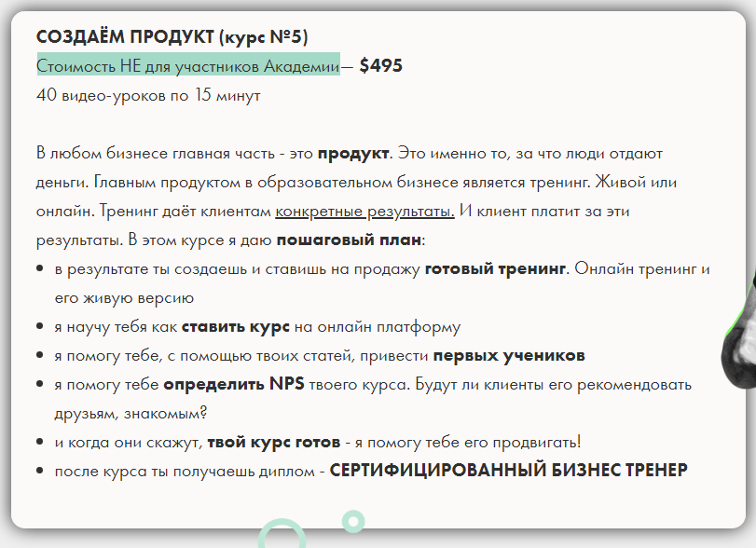756x548 pixels.
Task: Click the large teal circle decoration at bottom
Action: click(x=284, y=541)
